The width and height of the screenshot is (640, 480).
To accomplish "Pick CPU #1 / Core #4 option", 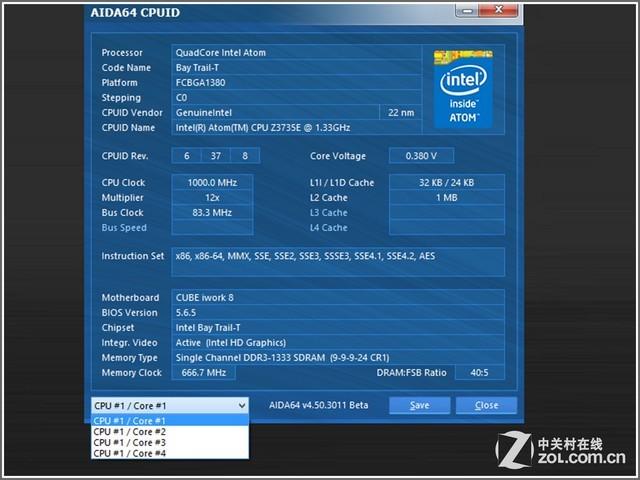I will coord(170,453).
